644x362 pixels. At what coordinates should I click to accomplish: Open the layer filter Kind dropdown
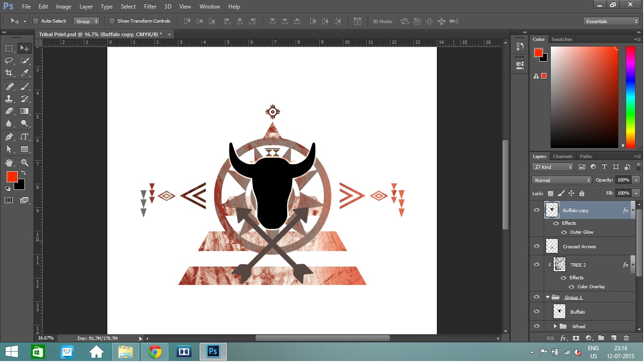point(553,167)
